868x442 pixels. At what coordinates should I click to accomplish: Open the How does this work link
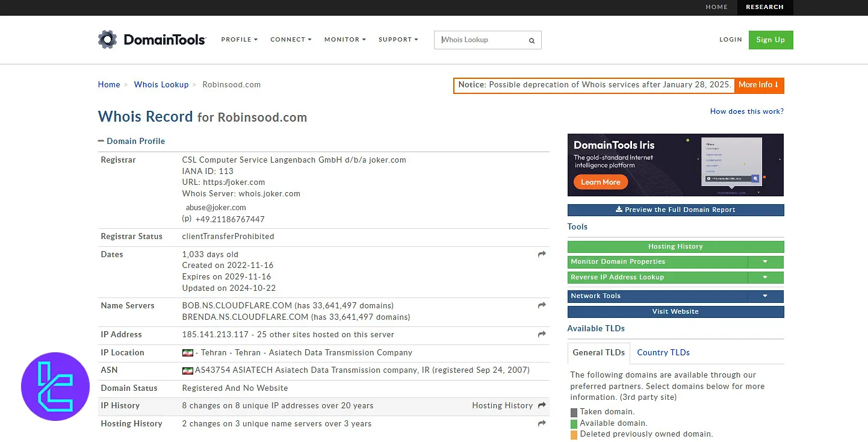point(746,111)
